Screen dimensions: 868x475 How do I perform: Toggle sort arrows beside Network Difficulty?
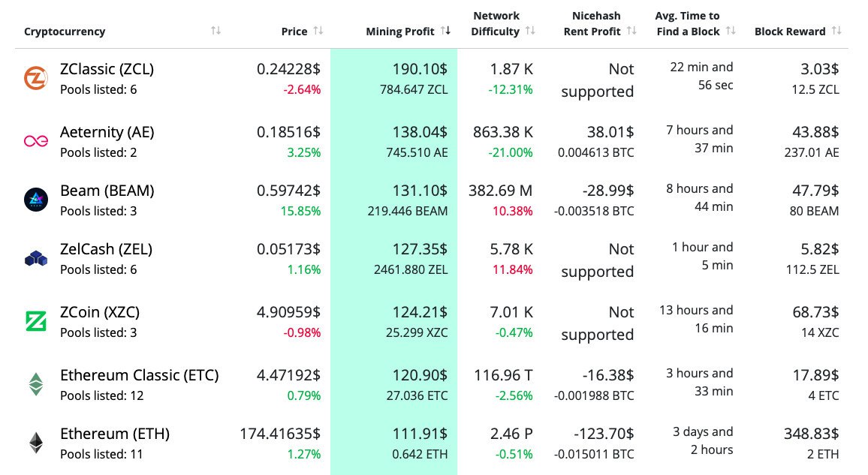click(530, 31)
